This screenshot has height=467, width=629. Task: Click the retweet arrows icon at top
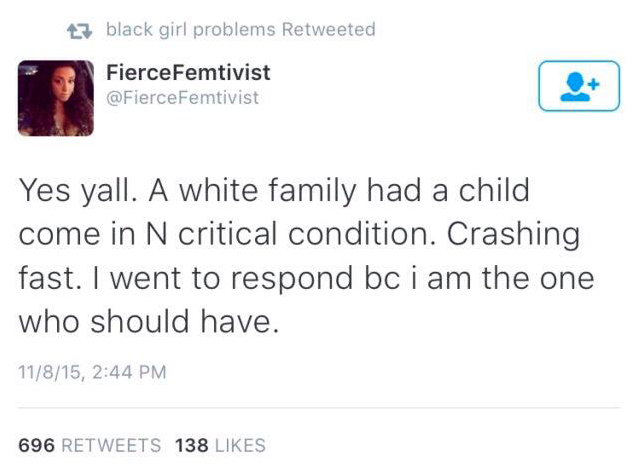(79, 30)
